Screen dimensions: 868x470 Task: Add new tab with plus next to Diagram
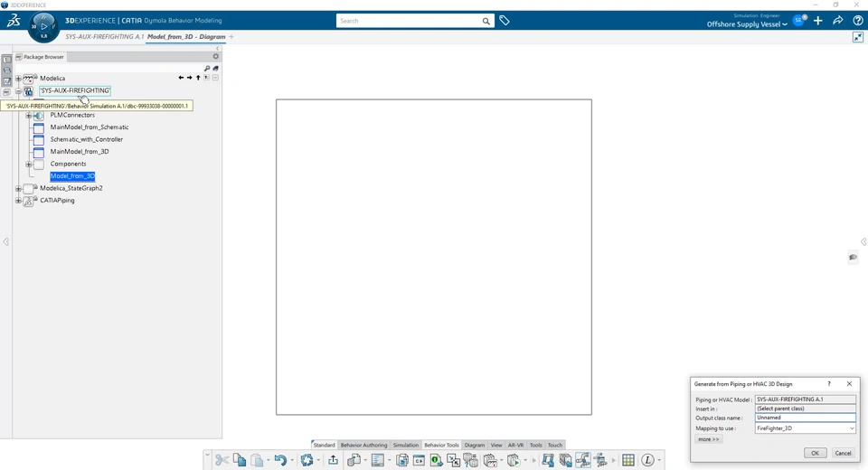click(x=231, y=36)
